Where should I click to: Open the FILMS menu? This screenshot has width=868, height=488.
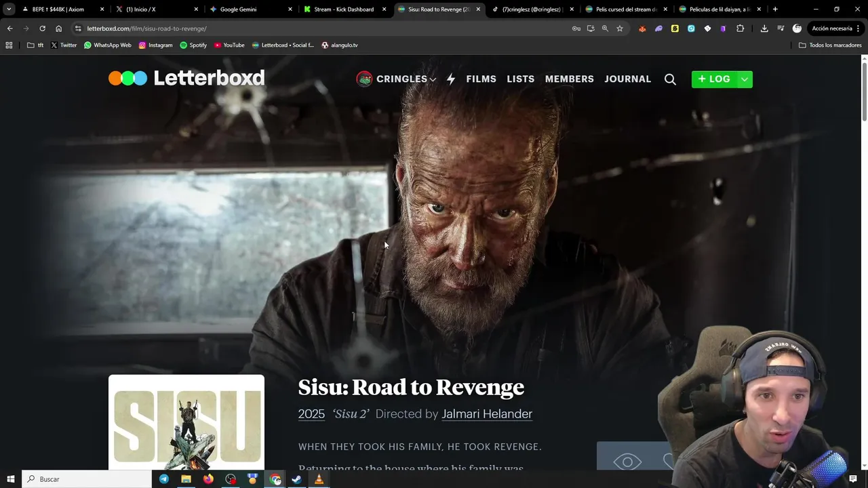click(481, 79)
